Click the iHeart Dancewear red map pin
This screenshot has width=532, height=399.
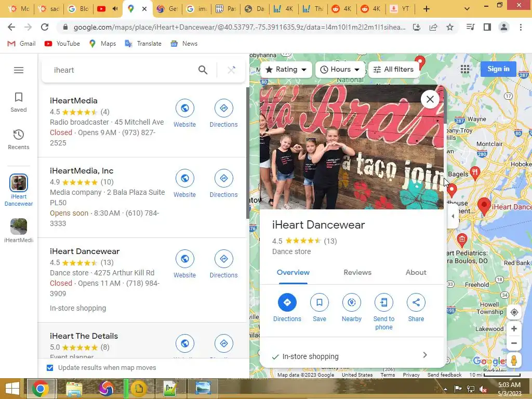(x=484, y=206)
